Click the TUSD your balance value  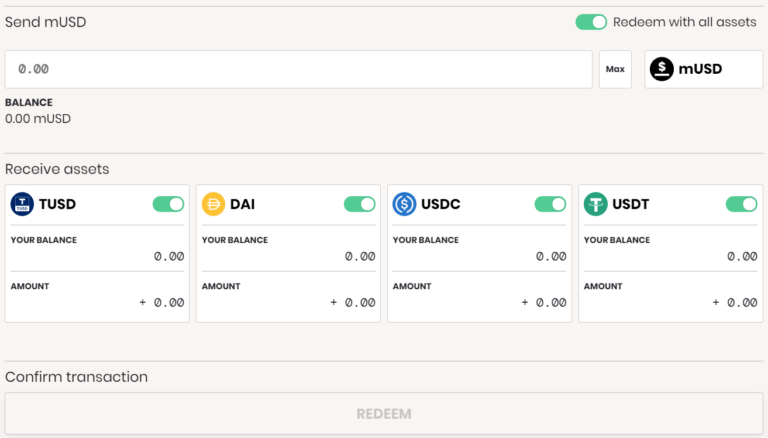[169, 256]
